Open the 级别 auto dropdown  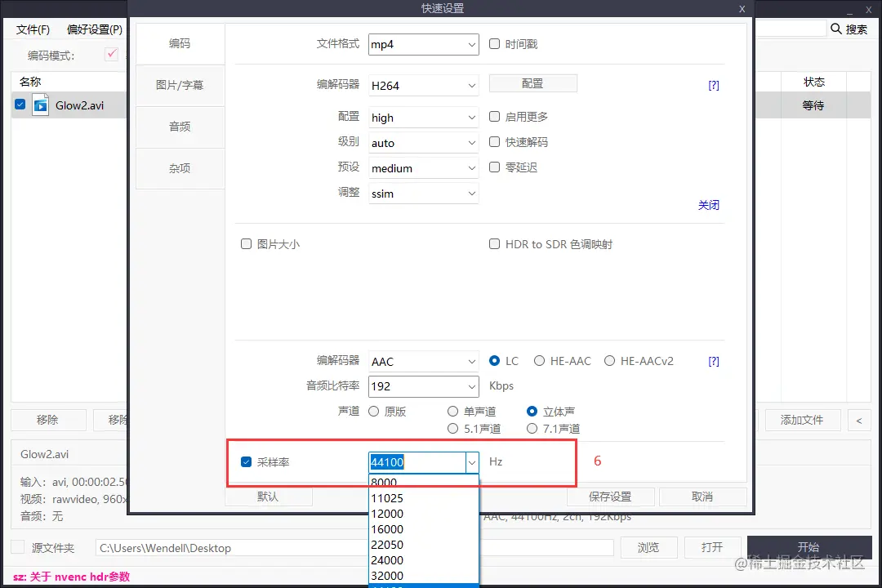tap(424, 143)
